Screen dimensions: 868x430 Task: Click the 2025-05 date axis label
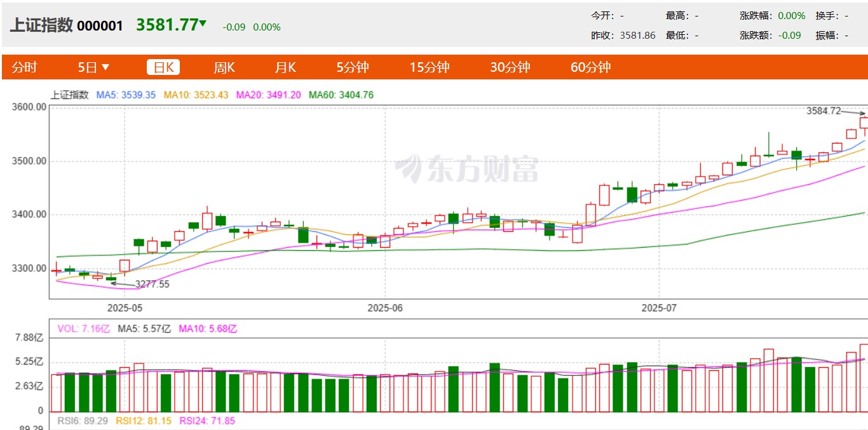125,307
